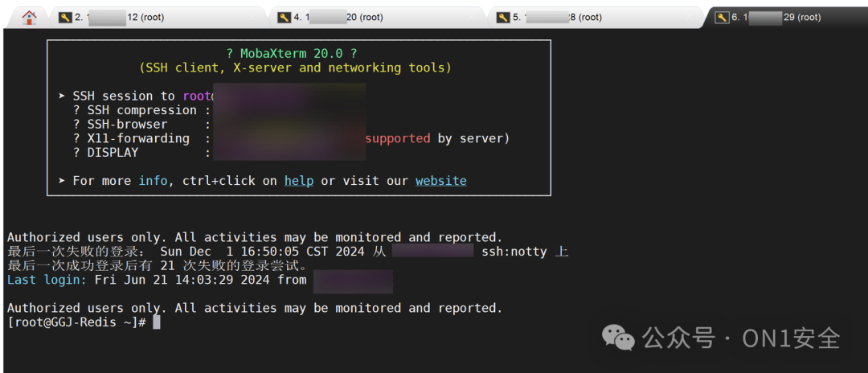This screenshot has width=868, height=373.
Task: Click the first Authorized users only line
Action: coord(255,237)
